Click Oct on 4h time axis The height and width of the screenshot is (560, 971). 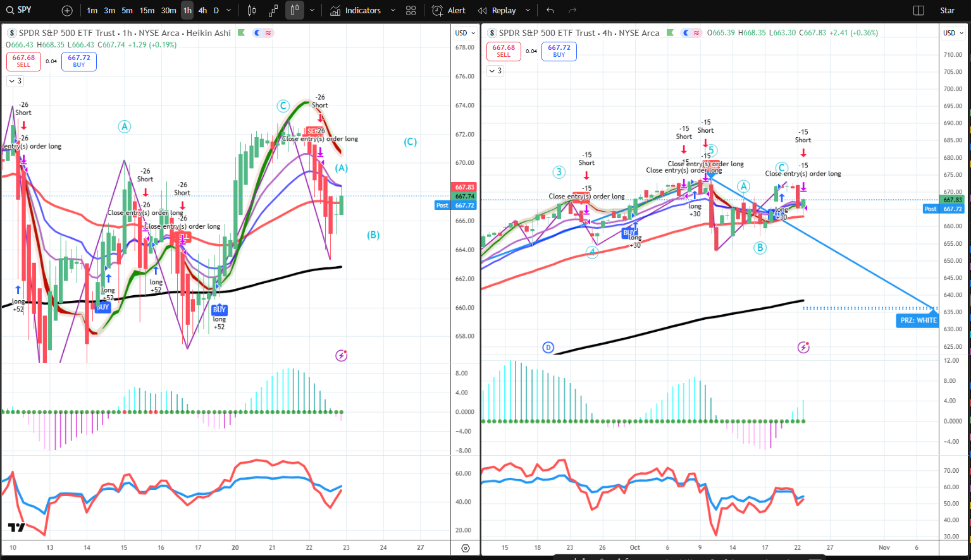(634, 547)
